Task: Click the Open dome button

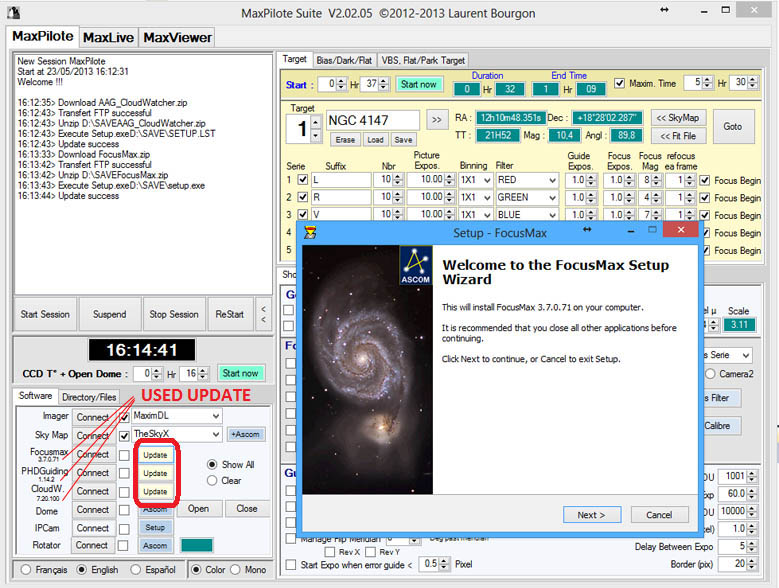Action: [198, 509]
